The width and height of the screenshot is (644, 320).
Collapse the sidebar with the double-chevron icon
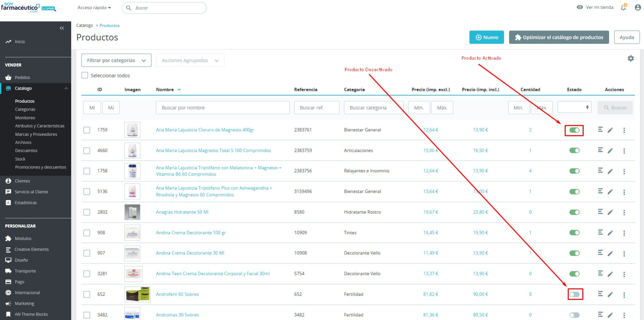tap(62, 28)
